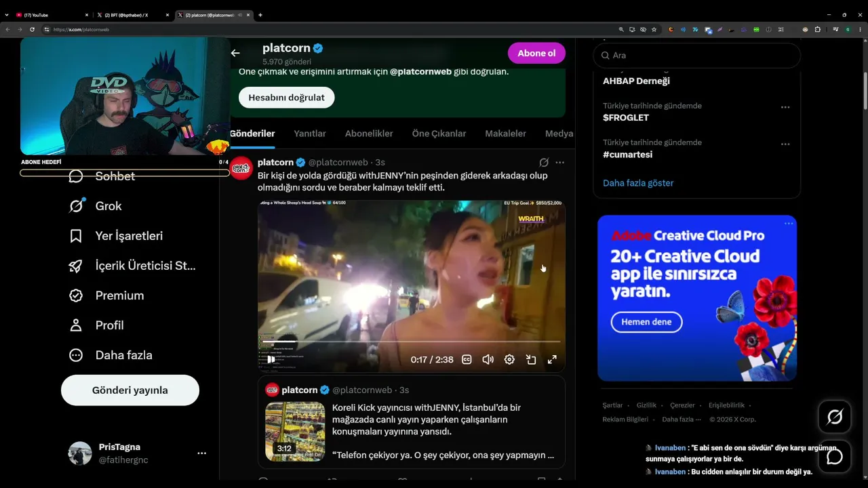Open Grok from the sidebar
Viewport: 868px width, 488px height.
[95, 206]
